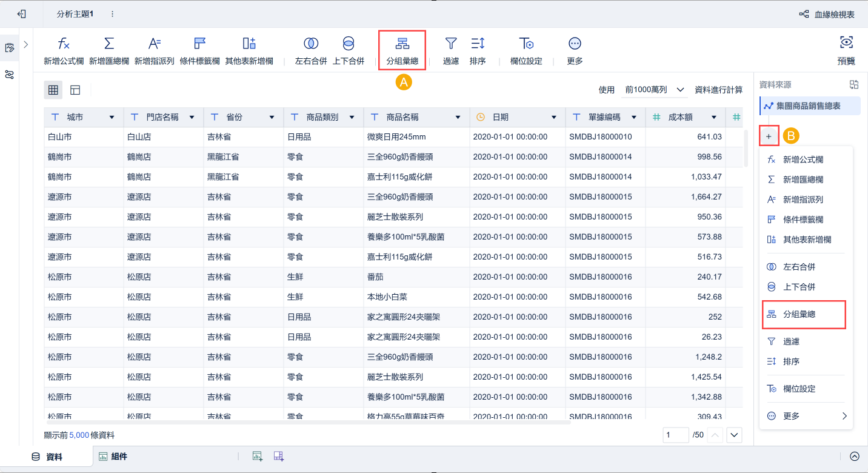Select the 左右合併 merge tool
868x473 pixels.
coord(312,50)
